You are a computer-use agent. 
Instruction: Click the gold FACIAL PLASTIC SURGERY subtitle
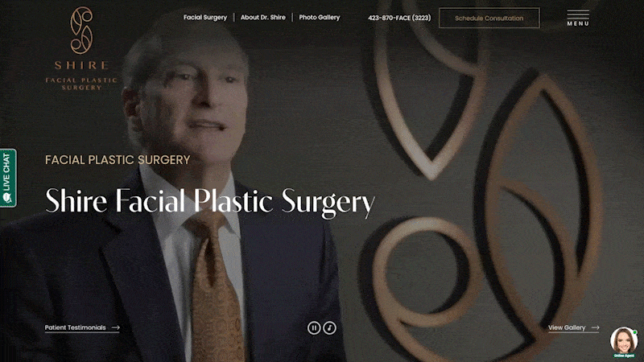click(x=118, y=159)
